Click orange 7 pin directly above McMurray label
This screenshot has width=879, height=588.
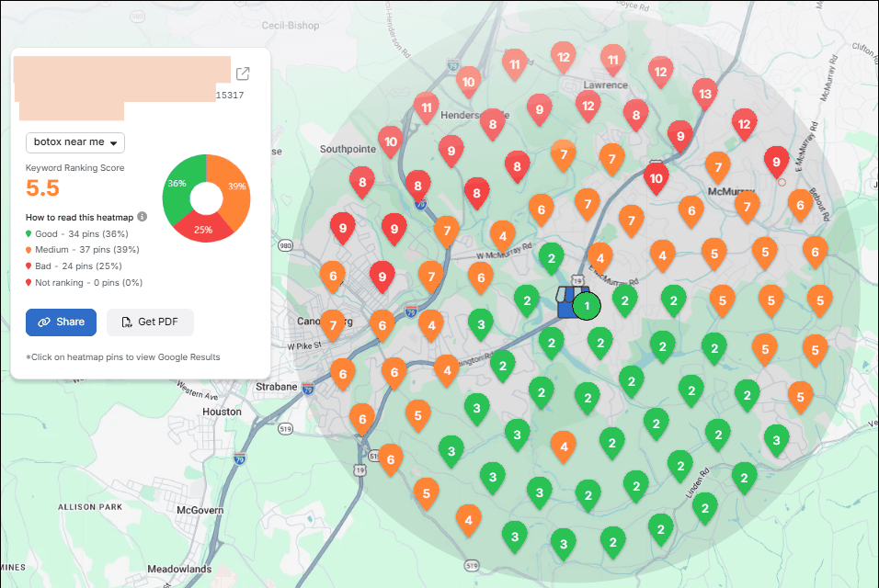pyautogui.click(x=718, y=168)
